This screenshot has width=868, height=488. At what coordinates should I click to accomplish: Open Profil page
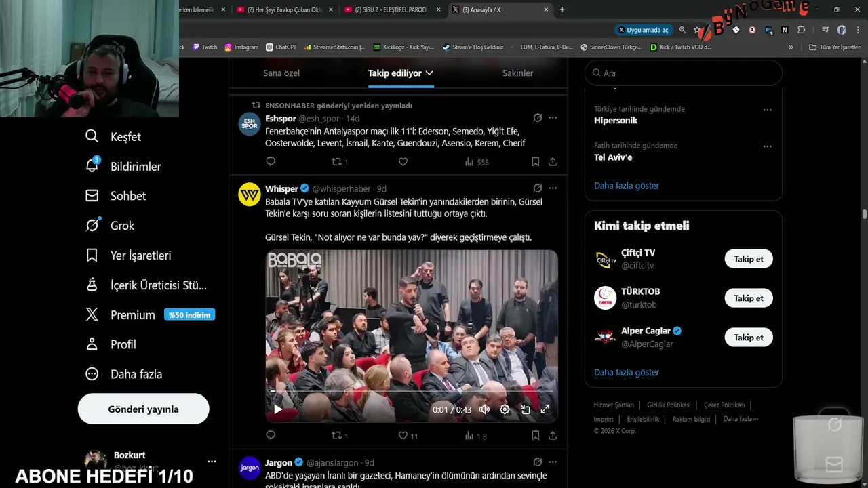[111, 344]
